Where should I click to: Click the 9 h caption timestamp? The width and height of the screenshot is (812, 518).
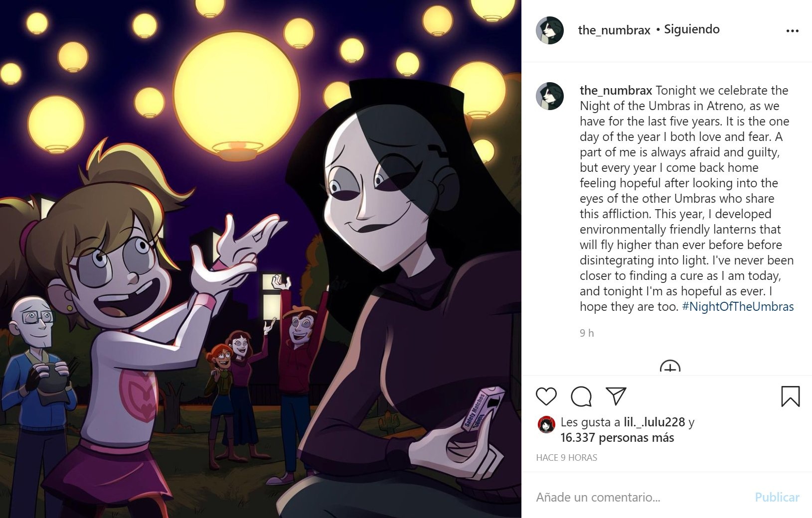[587, 333]
